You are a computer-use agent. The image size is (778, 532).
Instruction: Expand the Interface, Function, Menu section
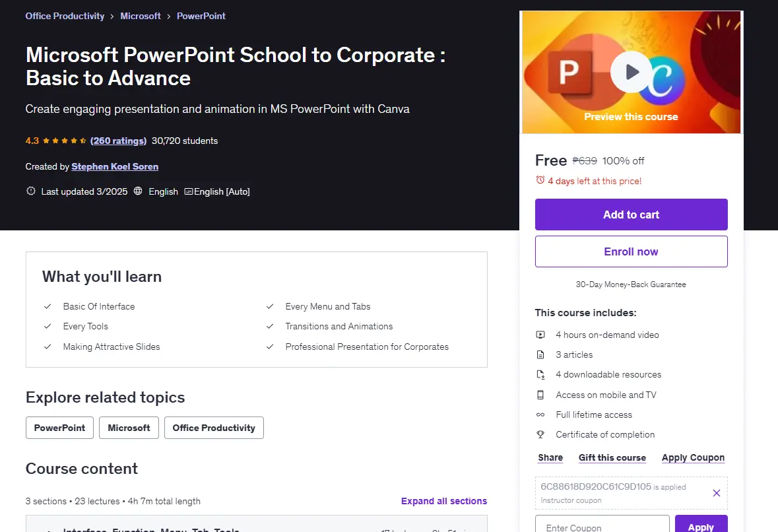[257, 526]
